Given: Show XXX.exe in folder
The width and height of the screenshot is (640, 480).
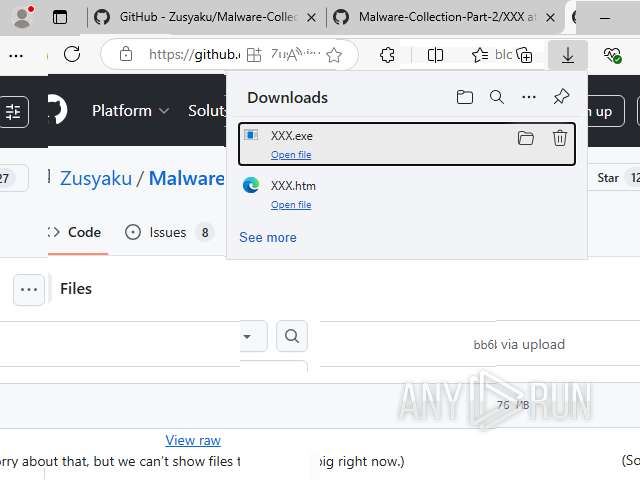Looking at the screenshot, I should [x=526, y=138].
